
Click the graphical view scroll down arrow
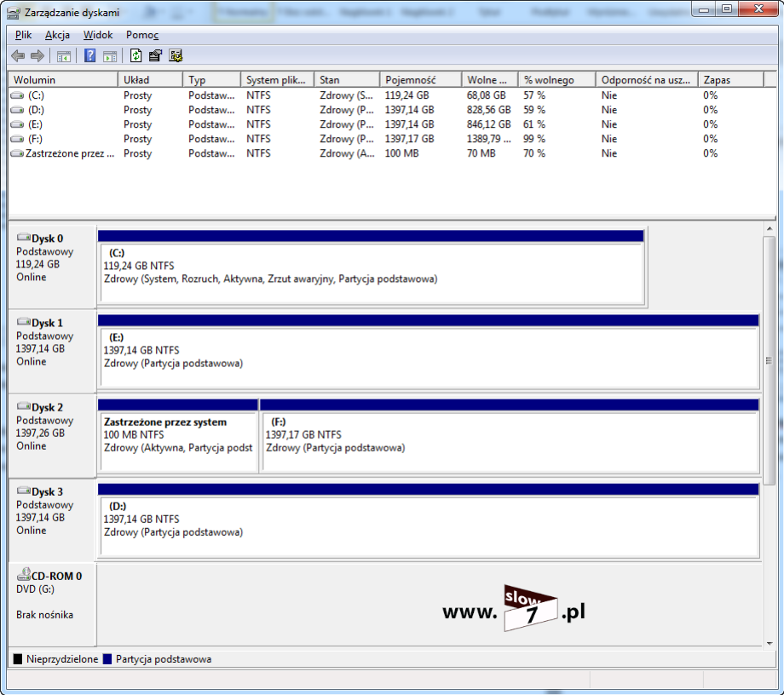770,643
